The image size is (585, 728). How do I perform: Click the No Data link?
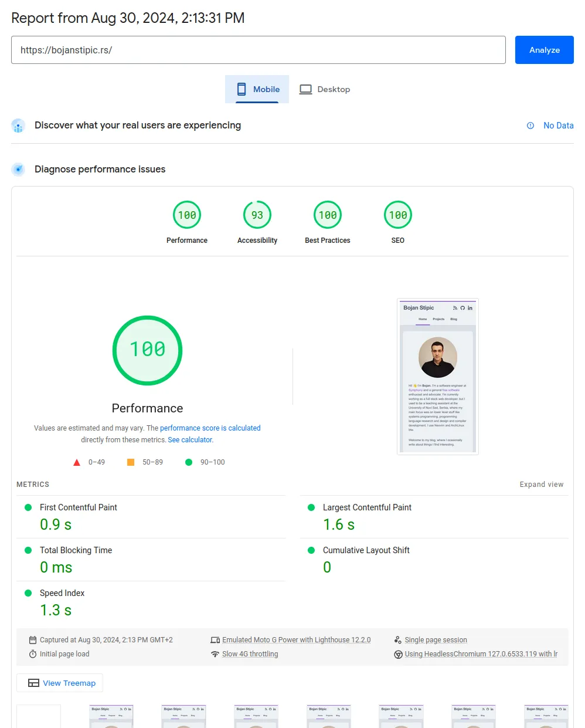[x=558, y=126]
